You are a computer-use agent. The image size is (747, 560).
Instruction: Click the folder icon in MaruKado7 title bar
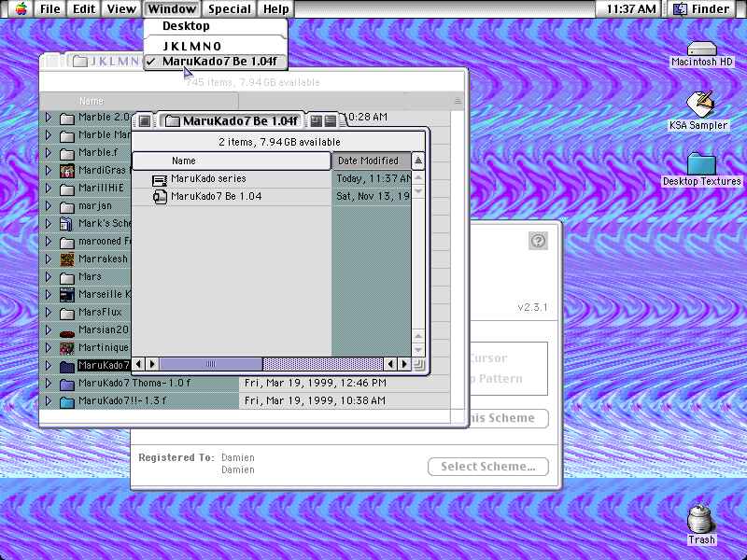173,121
